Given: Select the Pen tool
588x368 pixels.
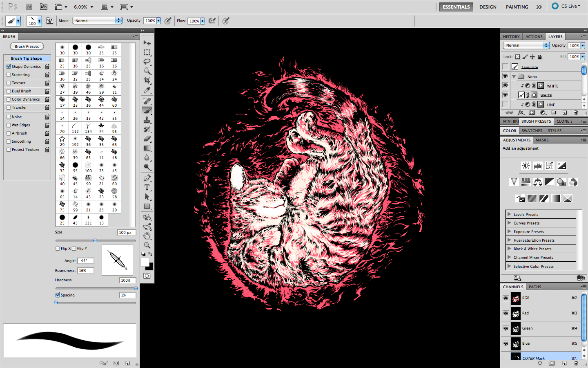Looking at the screenshot, I should (x=147, y=178).
